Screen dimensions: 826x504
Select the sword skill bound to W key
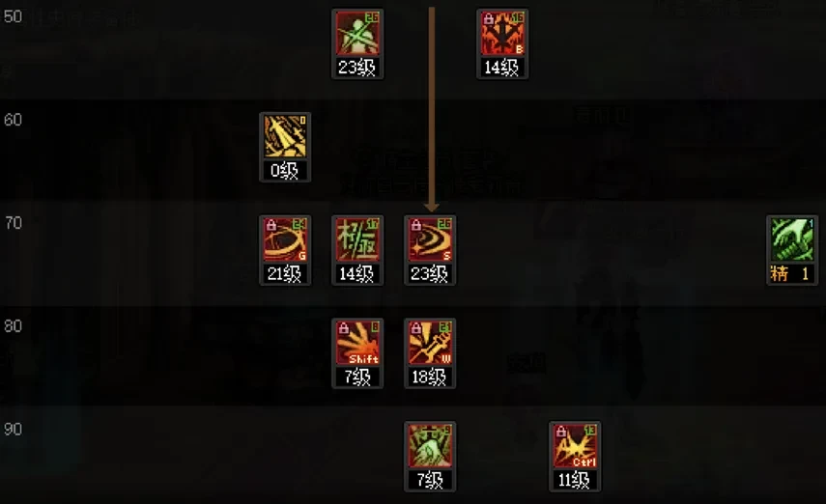(430, 343)
